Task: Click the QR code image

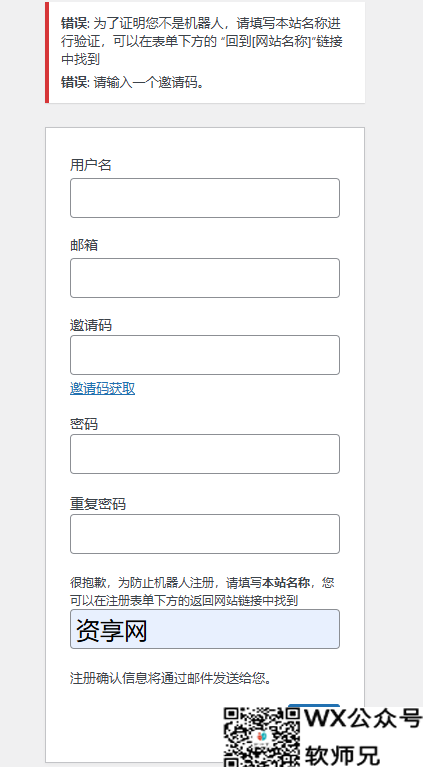Action: pos(262,737)
